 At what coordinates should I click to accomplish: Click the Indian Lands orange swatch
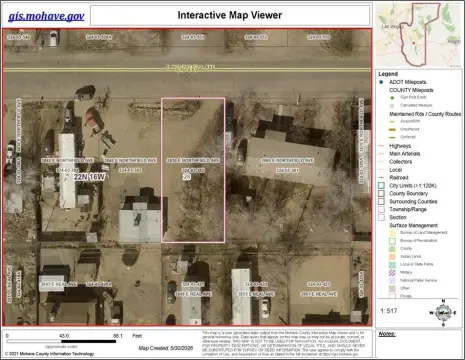point(392,257)
